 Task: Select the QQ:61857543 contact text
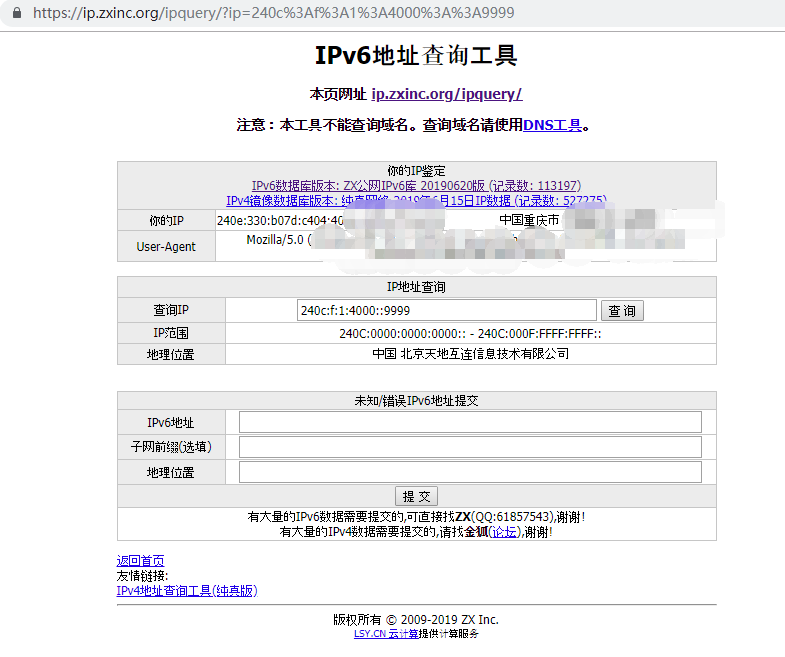(513, 517)
